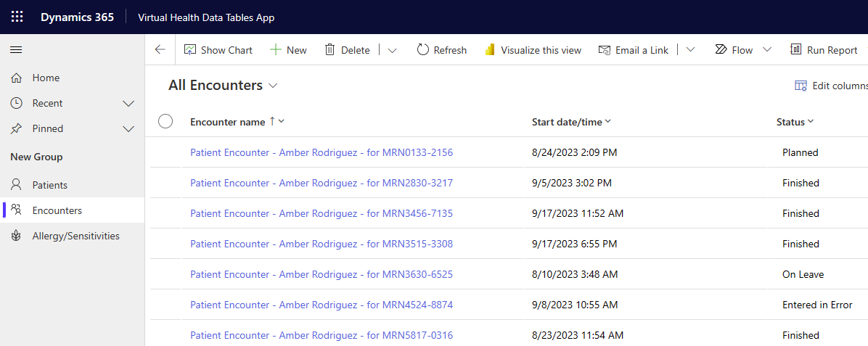This screenshot has width=868, height=346.
Task: Click the date 9/17/2023 6:55 PM
Action: click(x=574, y=244)
